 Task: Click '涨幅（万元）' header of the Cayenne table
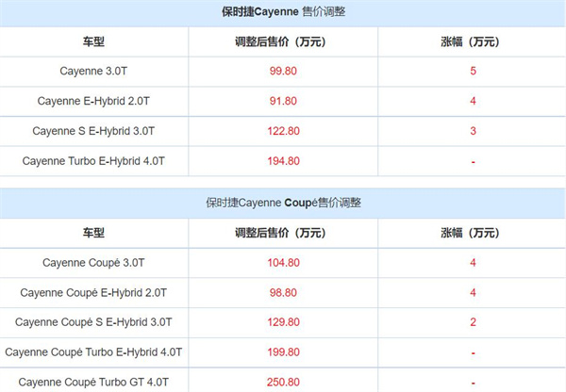click(470, 41)
